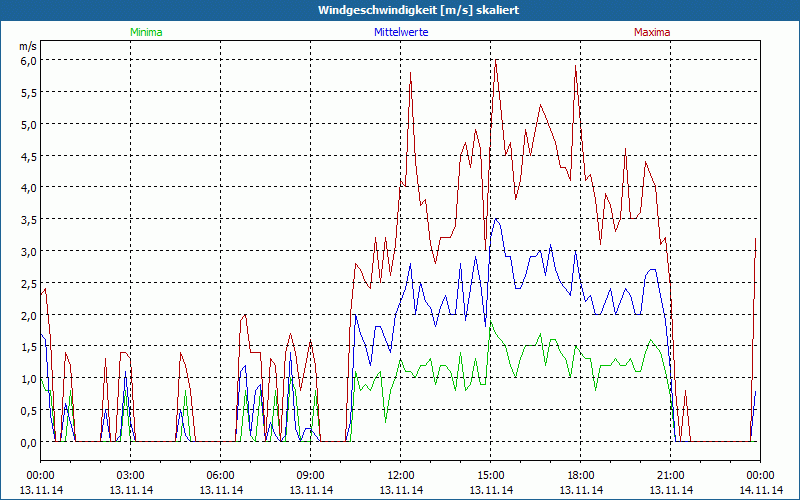Click the 21:00 time axis label

[670, 476]
